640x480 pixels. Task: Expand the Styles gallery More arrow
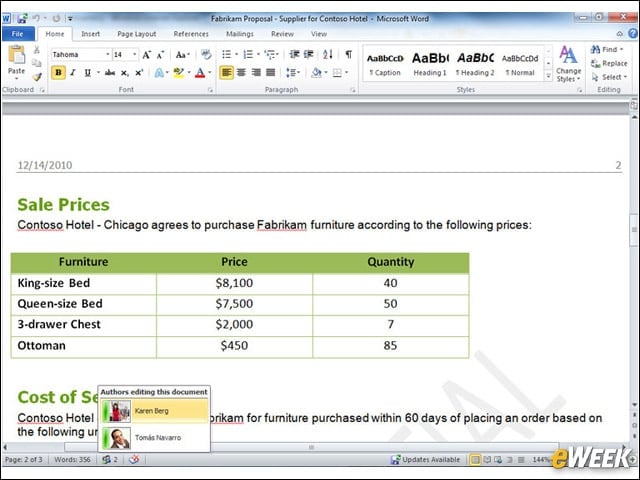(x=549, y=76)
